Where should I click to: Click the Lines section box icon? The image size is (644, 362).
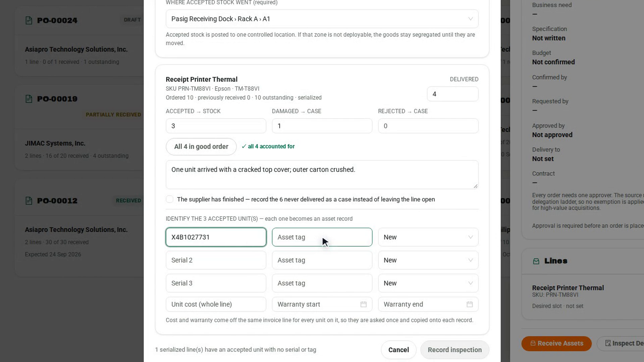[x=536, y=261]
